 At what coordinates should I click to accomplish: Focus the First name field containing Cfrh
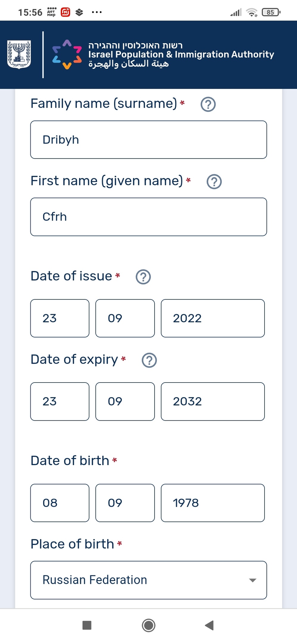148,217
